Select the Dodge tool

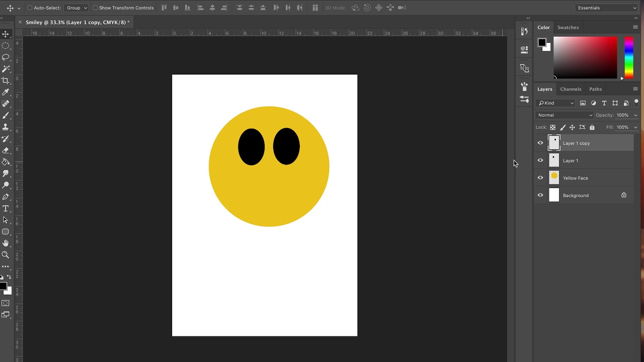pos(6,185)
